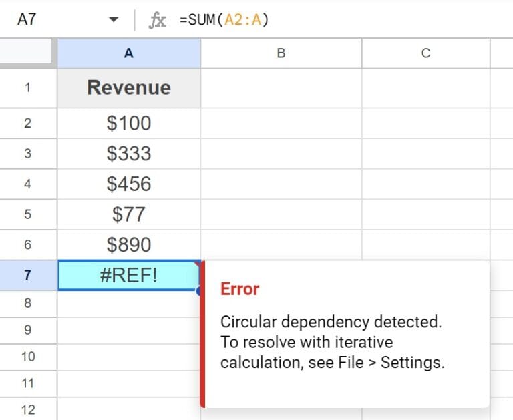Select row 7 header
The height and width of the screenshot is (420, 513).
[28, 275]
